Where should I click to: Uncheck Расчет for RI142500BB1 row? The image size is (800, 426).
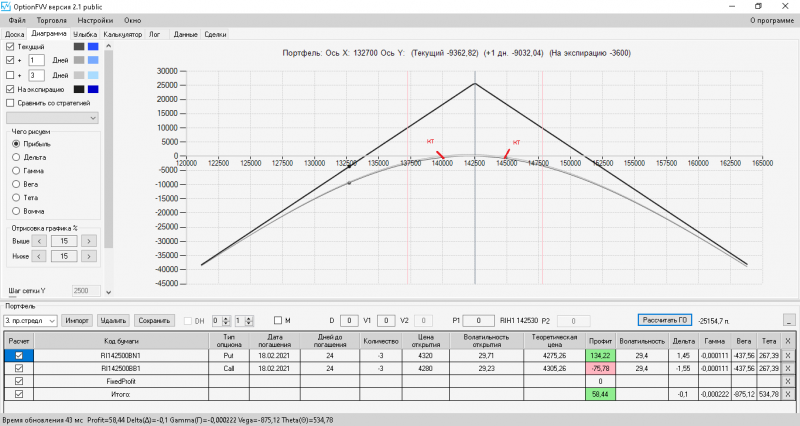coord(19,368)
